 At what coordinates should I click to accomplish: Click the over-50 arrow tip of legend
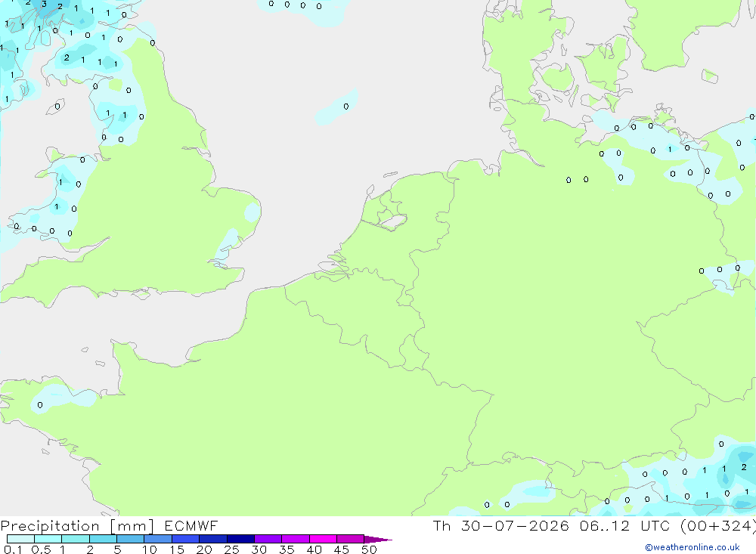click(378, 540)
